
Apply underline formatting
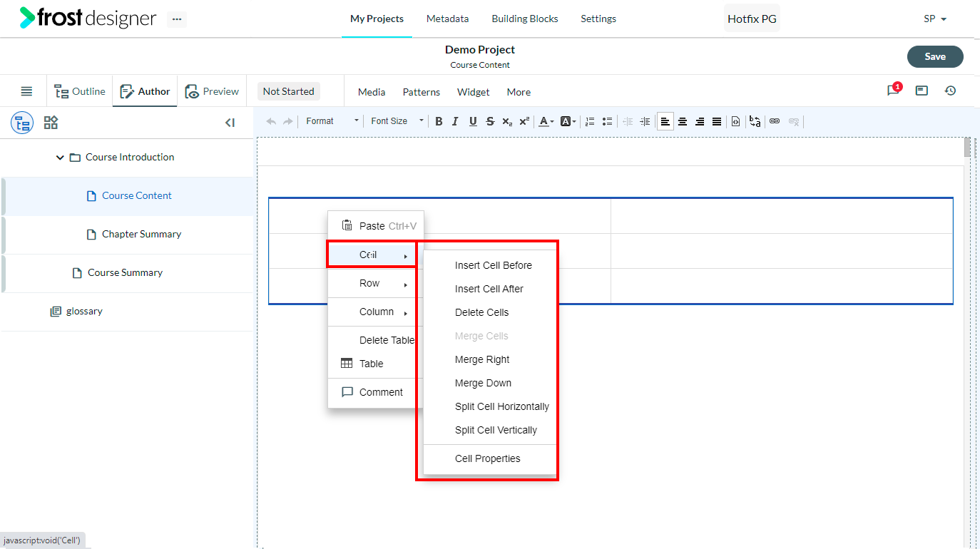(473, 121)
